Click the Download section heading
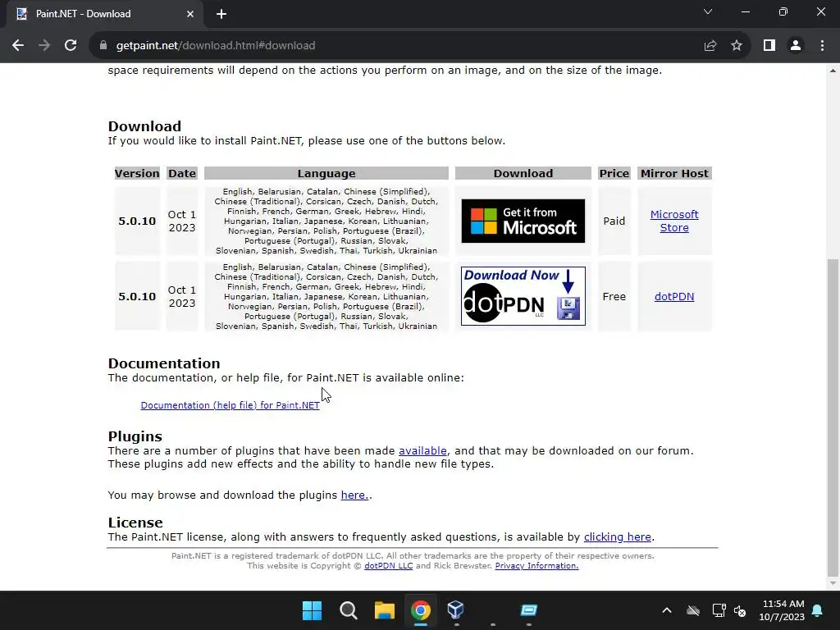840x630 pixels. pyautogui.click(x=144, y=126)
